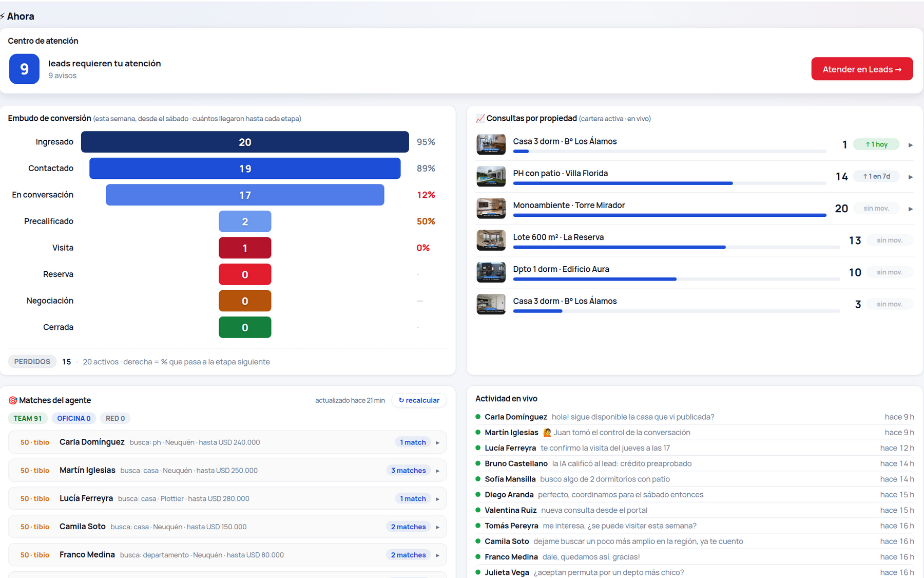Click Sofía Mansilla's activity entry
This screenshot has height=578, width=924.
pos(695,479)
